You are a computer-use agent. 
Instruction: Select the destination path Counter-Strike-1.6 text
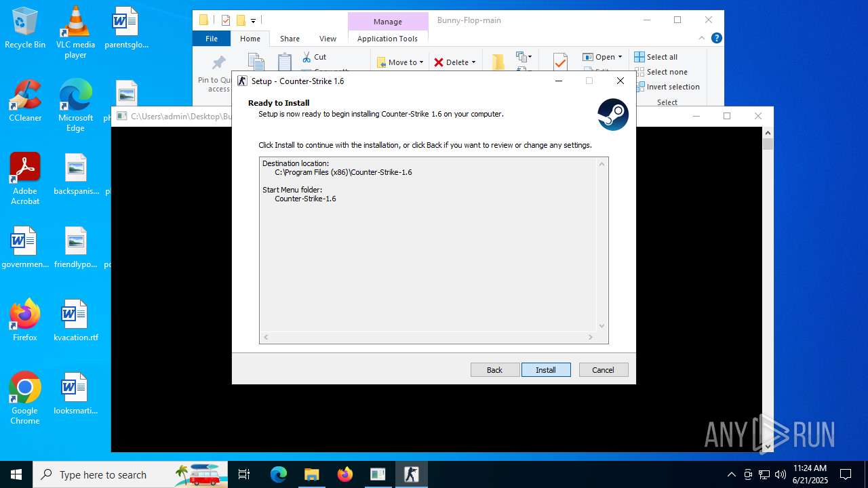[x=343, y=172]
